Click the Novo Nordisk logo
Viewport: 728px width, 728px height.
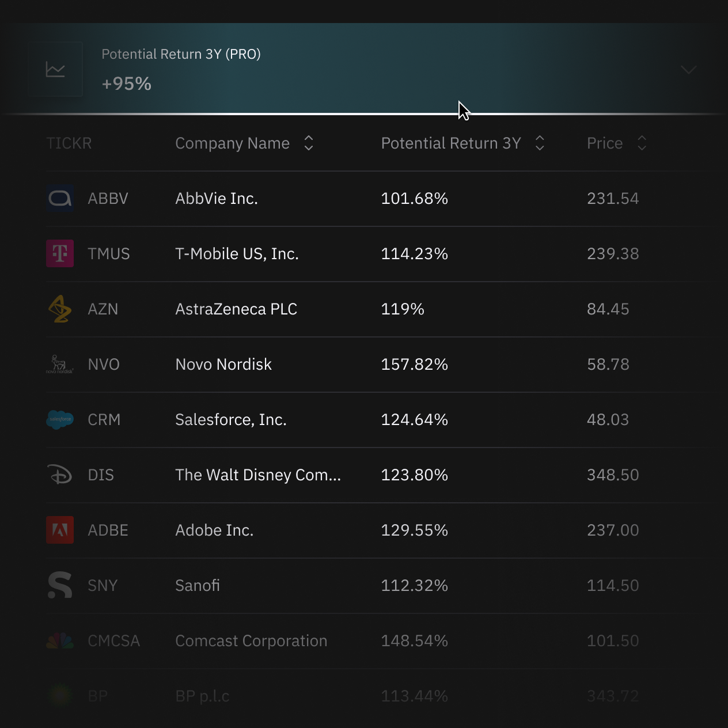[x=59, y=364]
